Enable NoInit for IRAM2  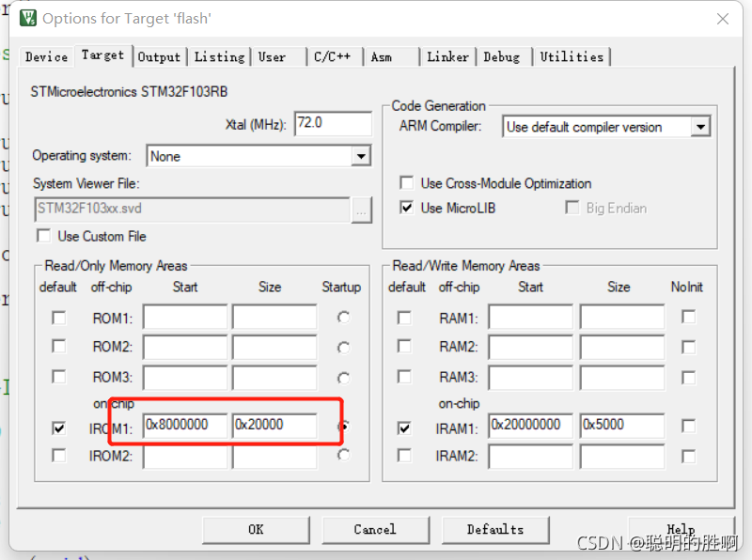coord(689,457)
